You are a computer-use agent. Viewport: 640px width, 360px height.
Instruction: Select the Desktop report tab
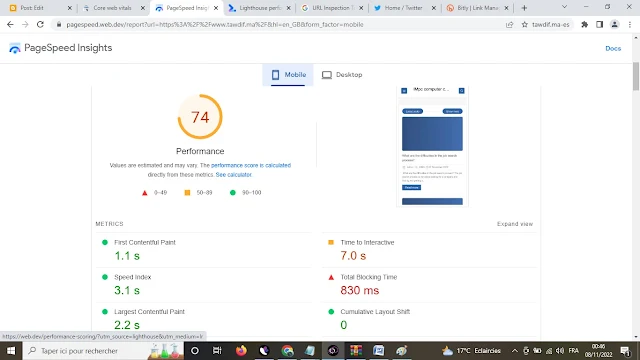coord(342,75)
